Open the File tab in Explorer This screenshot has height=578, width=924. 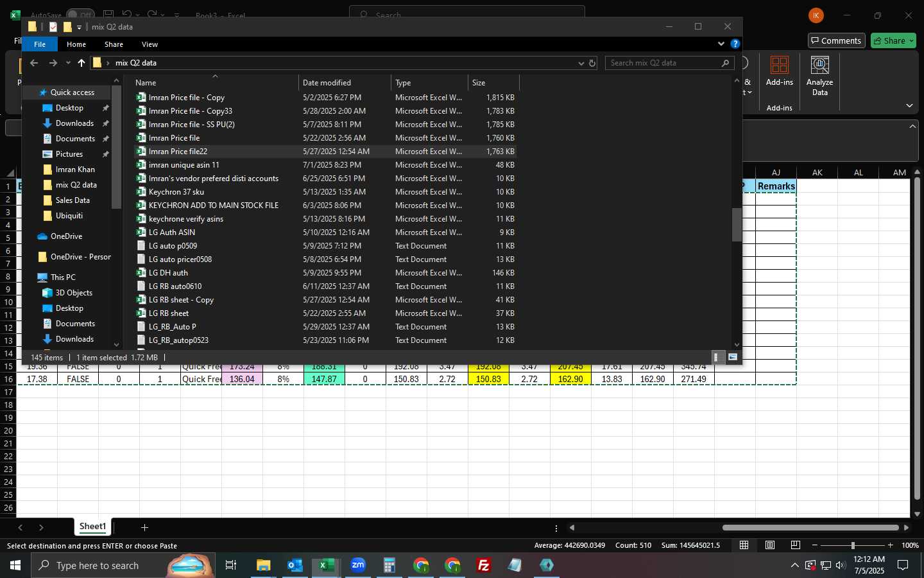40,44
